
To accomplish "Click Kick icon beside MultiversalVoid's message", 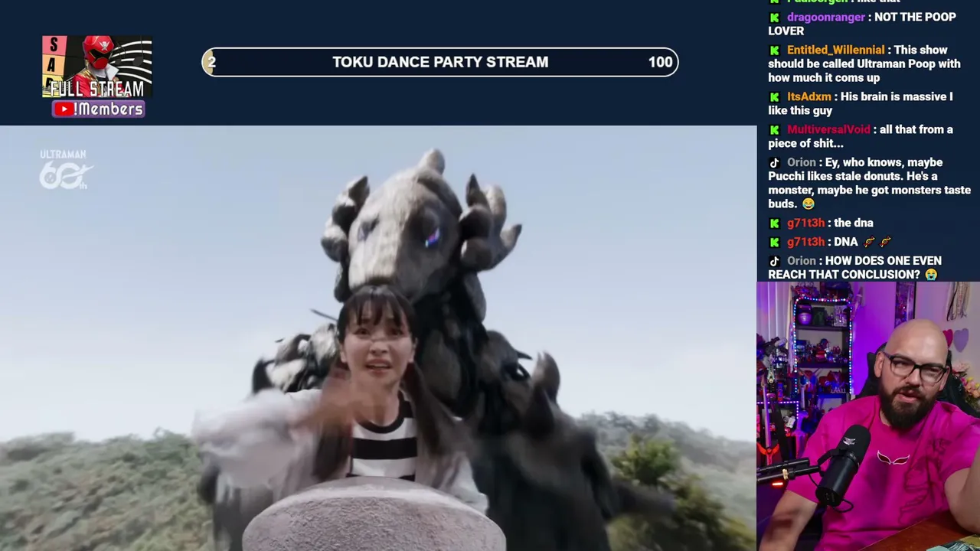I will (774, 130).
